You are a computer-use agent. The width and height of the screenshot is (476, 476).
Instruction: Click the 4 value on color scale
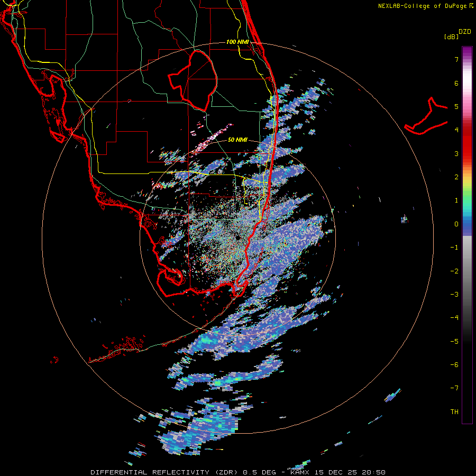tap(456, 130)
